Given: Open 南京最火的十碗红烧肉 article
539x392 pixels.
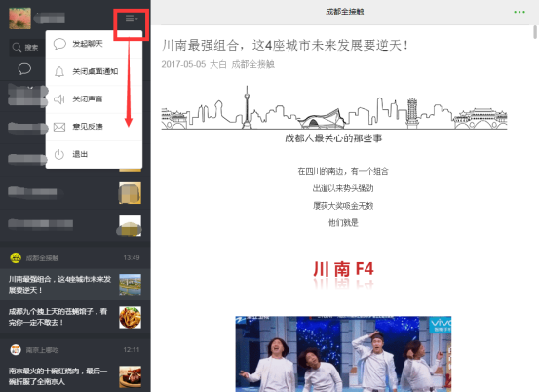Looking at the screenshot, I should [x=75, y=376].
